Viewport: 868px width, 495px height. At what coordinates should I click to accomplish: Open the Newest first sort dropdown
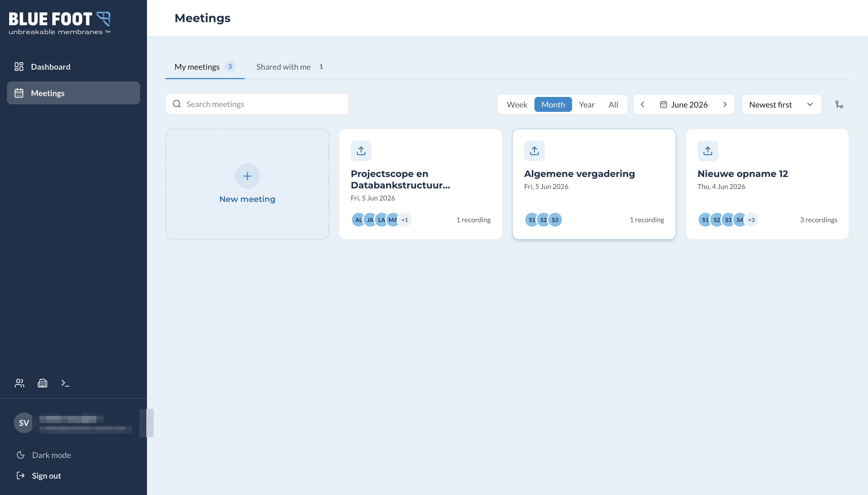(782, 105)
